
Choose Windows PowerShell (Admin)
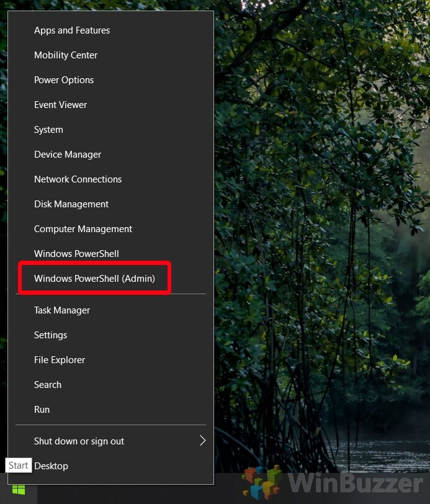111,278
